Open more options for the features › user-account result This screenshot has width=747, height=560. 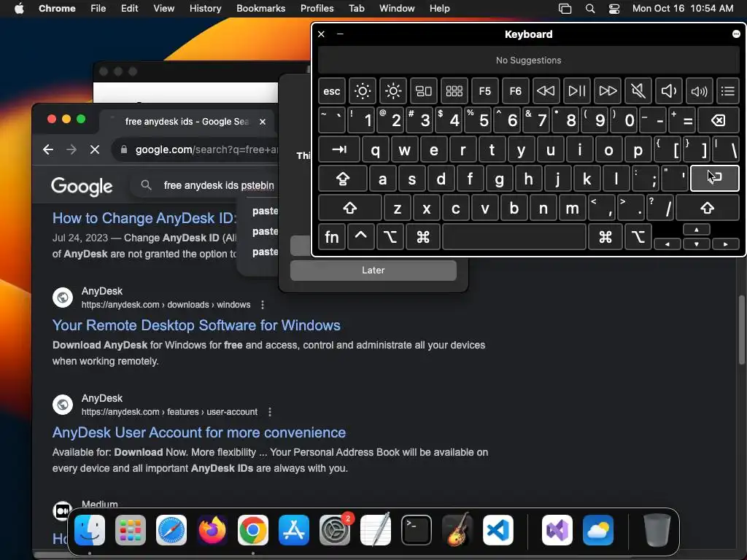(270, 412)
